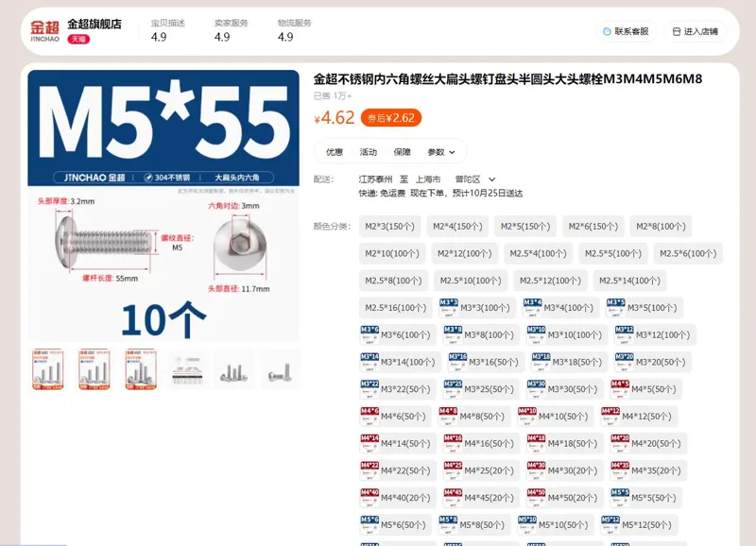Expand the 普陀区 delivery address dropdown
Screen dimensions: 756x546
[475, 179]
